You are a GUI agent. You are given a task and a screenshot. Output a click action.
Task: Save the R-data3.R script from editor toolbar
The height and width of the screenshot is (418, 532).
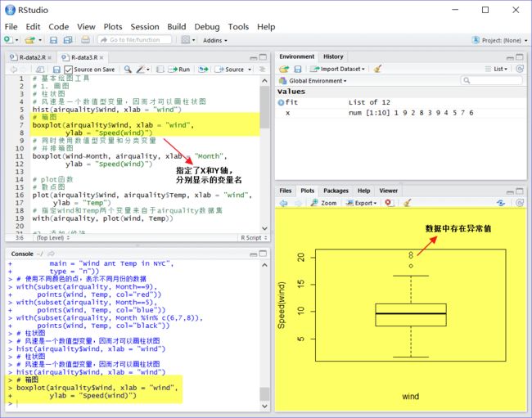tap(56, 70)
